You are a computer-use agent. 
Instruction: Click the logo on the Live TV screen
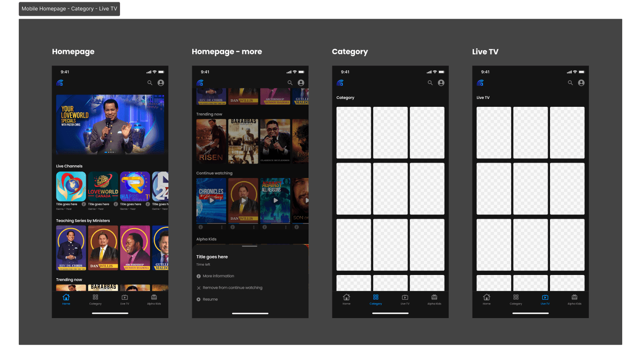[x=480, y=83]
